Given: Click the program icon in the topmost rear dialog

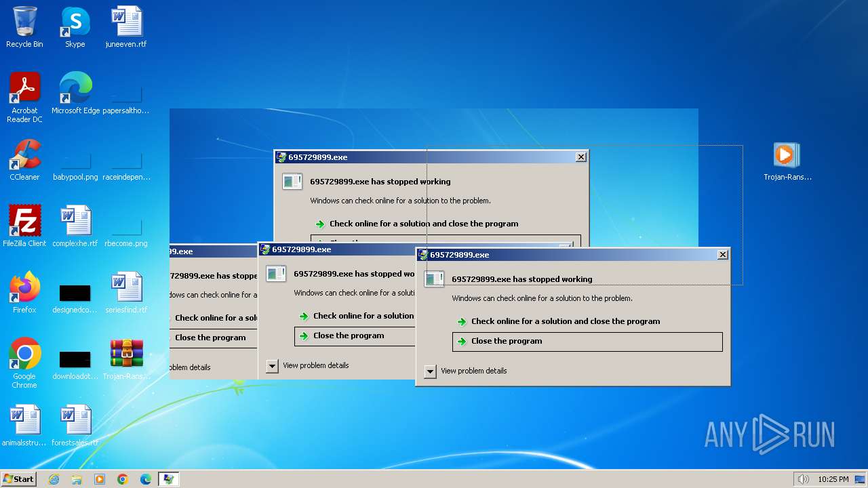Looking at the screenshot, I should (292, 180).
